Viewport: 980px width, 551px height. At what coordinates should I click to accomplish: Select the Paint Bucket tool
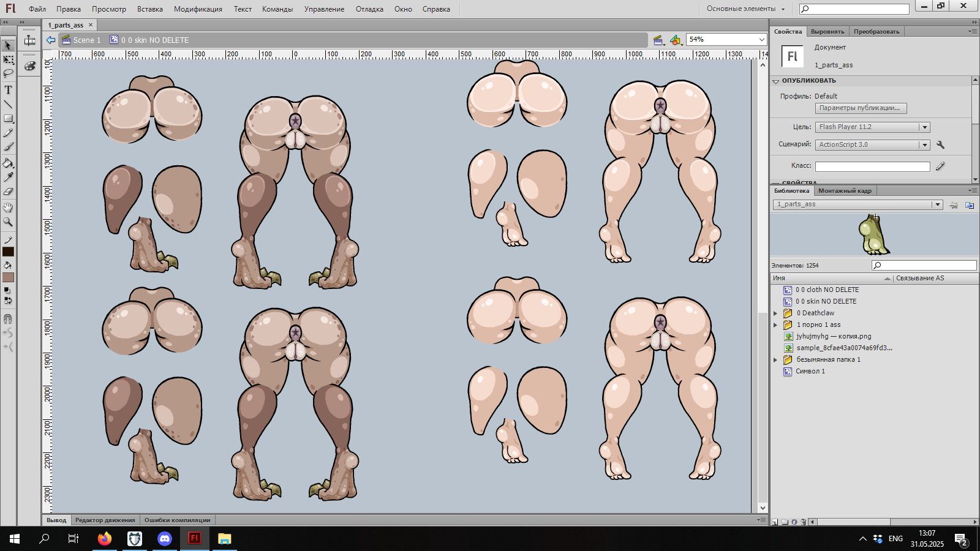8,163
